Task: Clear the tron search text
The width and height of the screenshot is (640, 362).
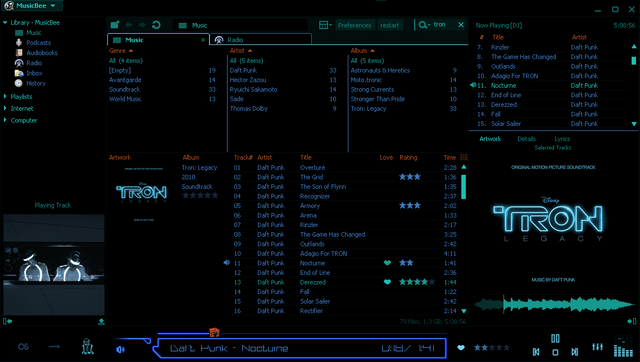Action: pyautogui.click(x=461, y=25)
